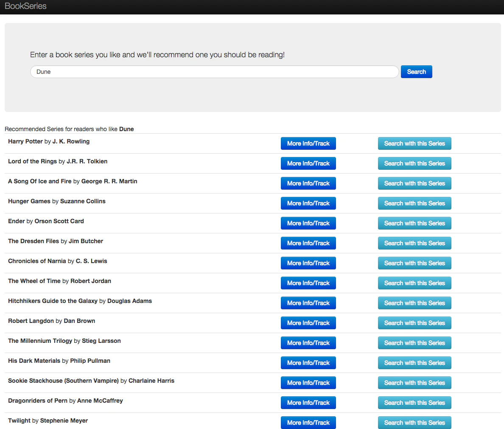The image size is (504, 429).
Task: Search with The Dresden Files series
Action: coord(414,243)
